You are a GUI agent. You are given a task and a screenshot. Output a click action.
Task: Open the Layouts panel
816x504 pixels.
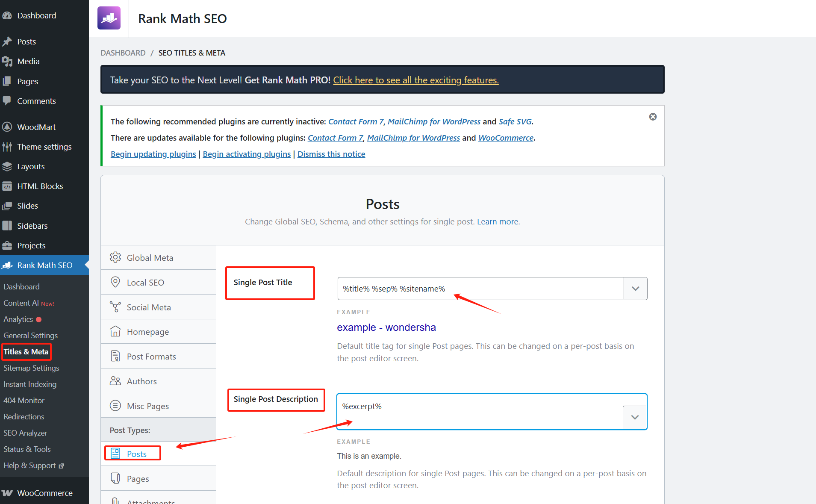click(31, 166)
